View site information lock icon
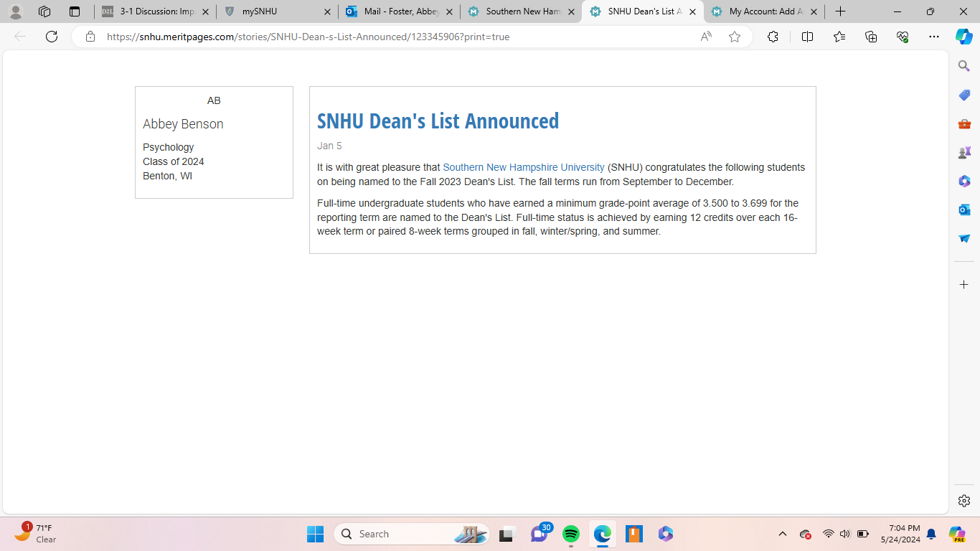This screenshot has width=980, height=551. click(90, 37)
